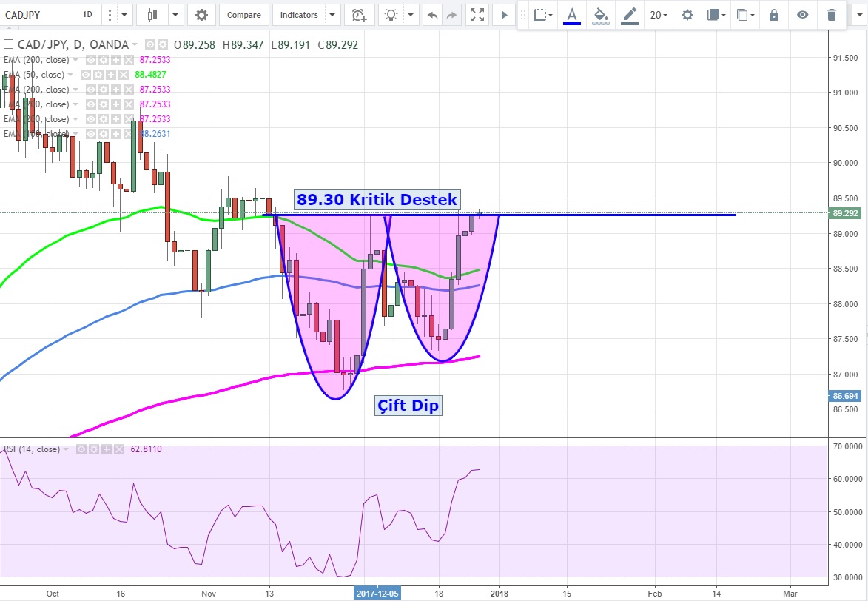This screenshot has width=868, height=601.
Task: Click the Compare button
Action: pos(243,15)
